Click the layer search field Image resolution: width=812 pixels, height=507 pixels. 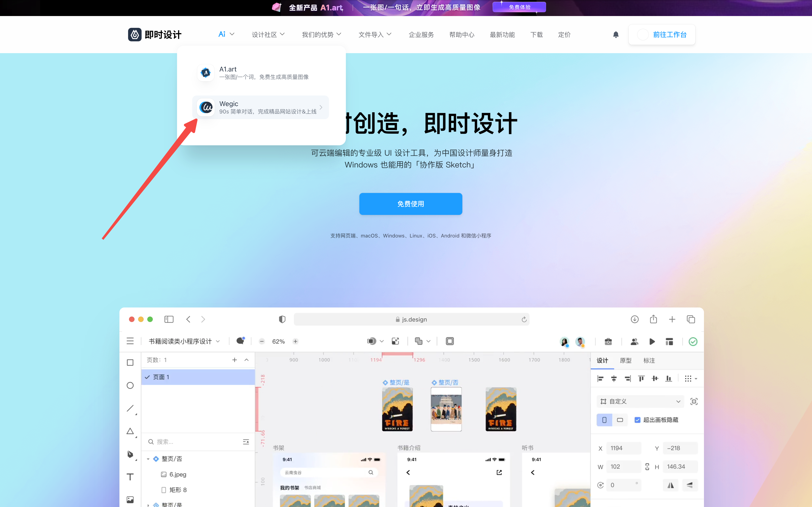click(x=195, y=442)
